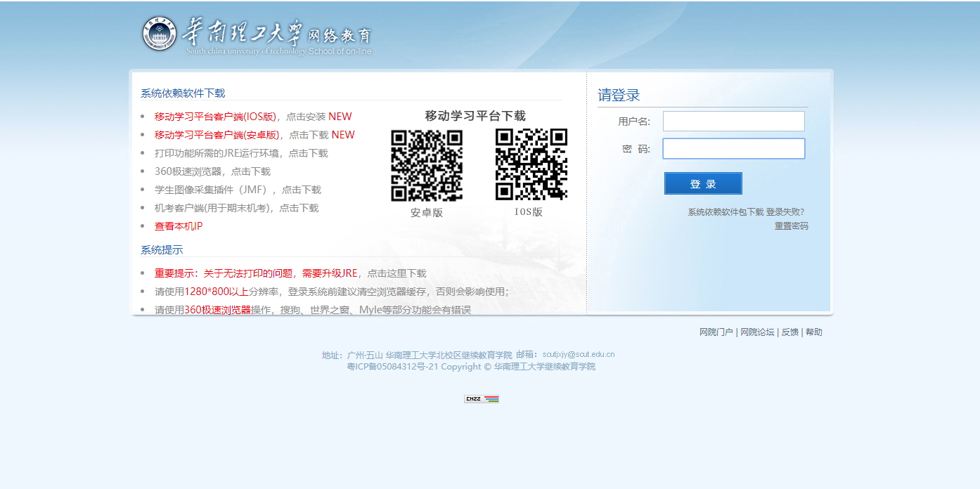This screenshot has width=980, height=489.
Task: Click 系统依赖软件包下载 in login panel
Action: tap(726, 211)
